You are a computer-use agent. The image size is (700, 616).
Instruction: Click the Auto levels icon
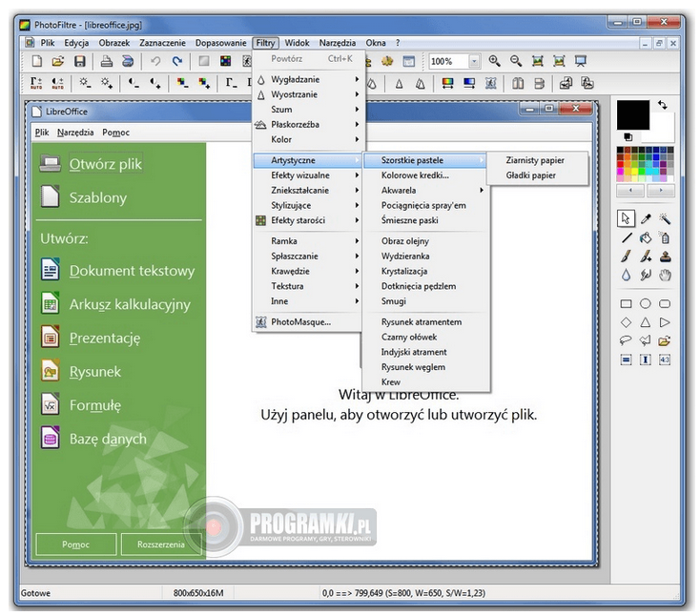coord(36,83)
